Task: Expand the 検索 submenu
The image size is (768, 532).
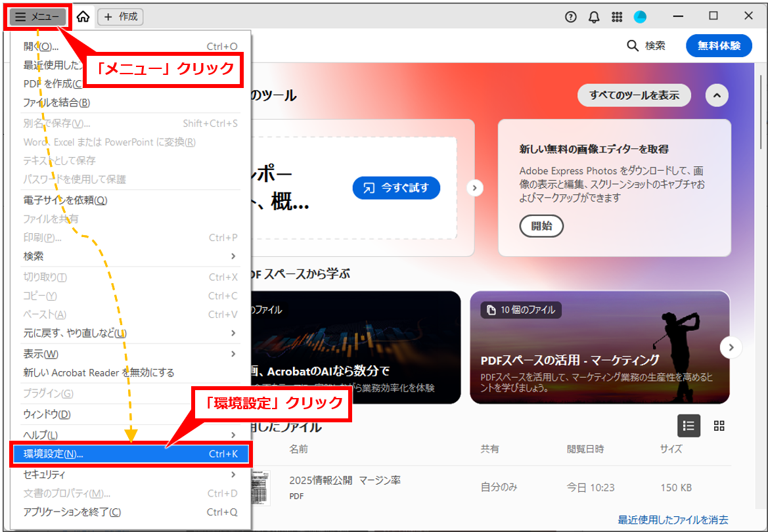Action: [x=130, y=256]
